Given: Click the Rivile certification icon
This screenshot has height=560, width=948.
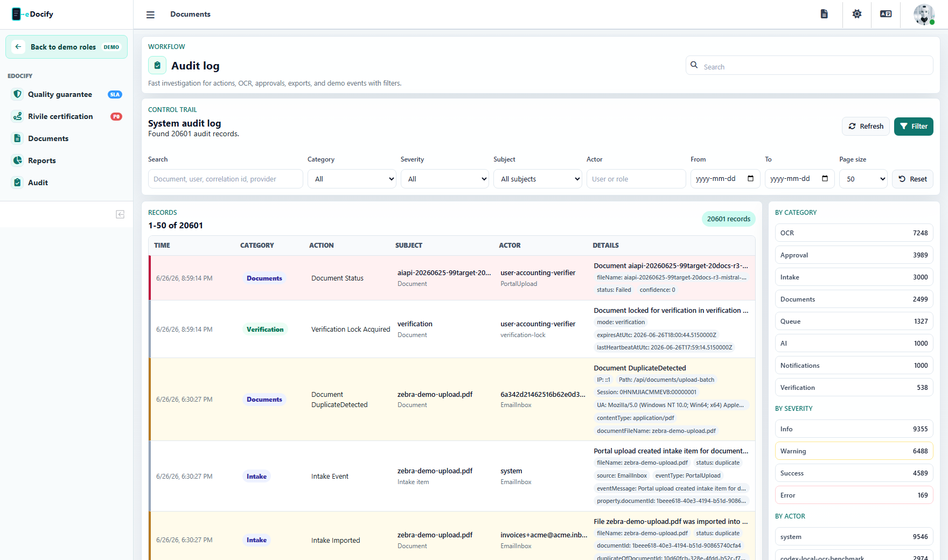Looking at the screenshot, I should click(18, 116).
